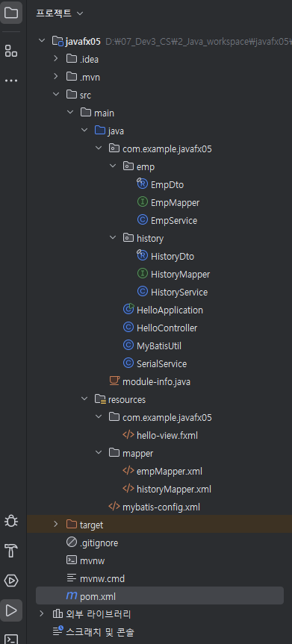292x644 pixels.
Task: Select the HistoryService file
Action: tap(179, 292)
